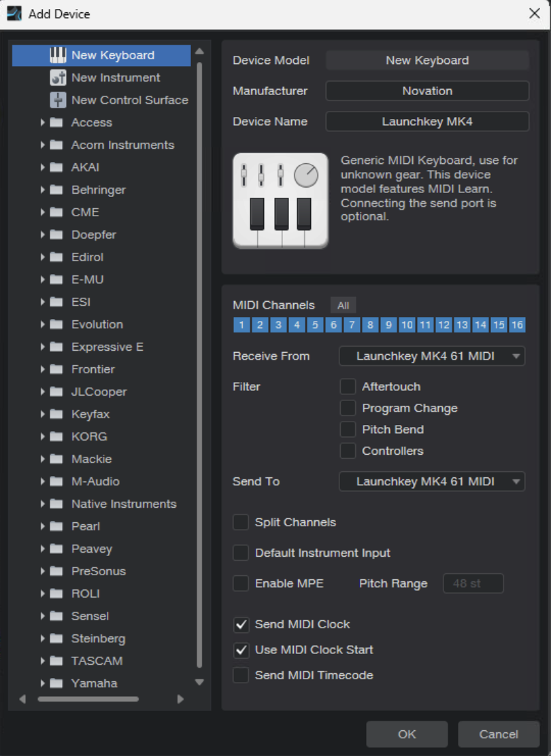Click the Frontier folder icon
This screenshot has width=551, height=756.
pos(56,369)
